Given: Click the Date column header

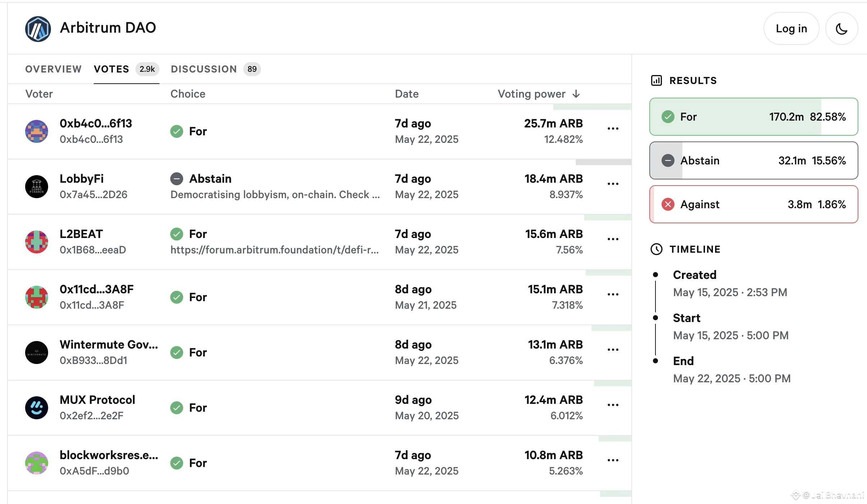Looking at the screenshot, I should click(x=407, y=94).
